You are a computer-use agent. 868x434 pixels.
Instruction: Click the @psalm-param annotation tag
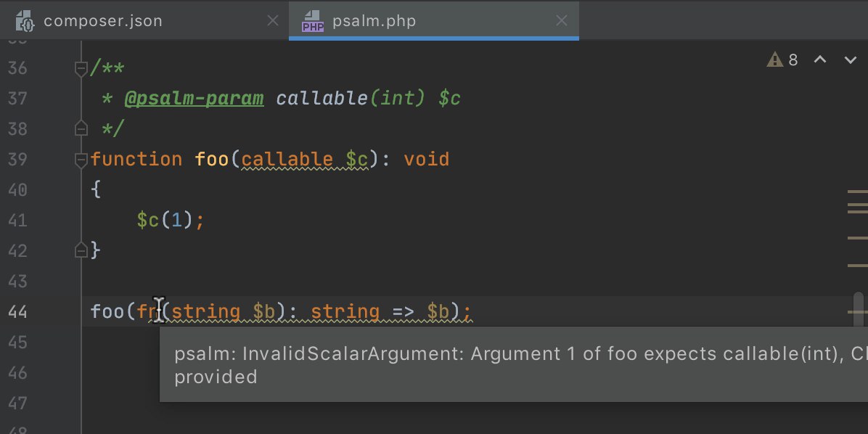pos(195,99)
